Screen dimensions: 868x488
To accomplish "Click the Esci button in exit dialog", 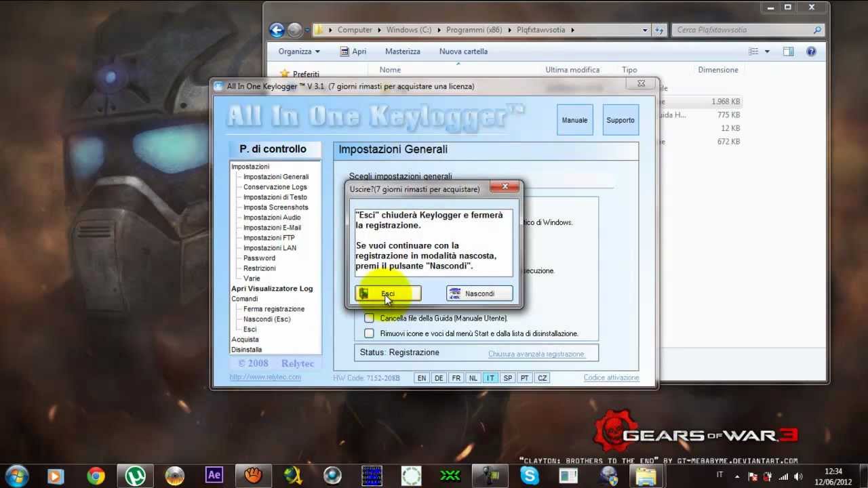I will (388, 293).
